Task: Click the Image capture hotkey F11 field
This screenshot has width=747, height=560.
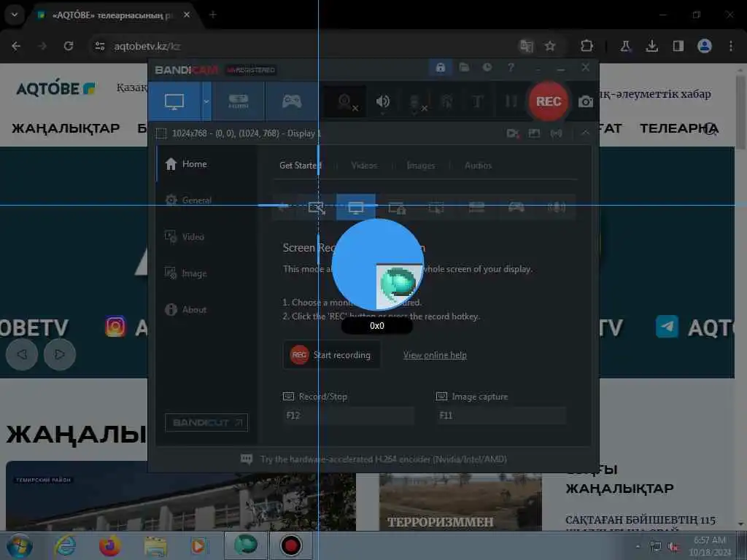Action: pos(501,416)
